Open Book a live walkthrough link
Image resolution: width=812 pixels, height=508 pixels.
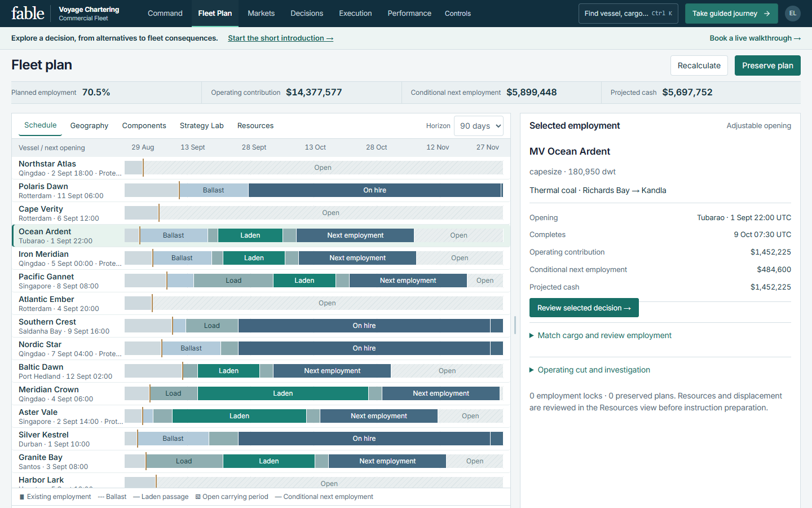click(x=755, y=38)
